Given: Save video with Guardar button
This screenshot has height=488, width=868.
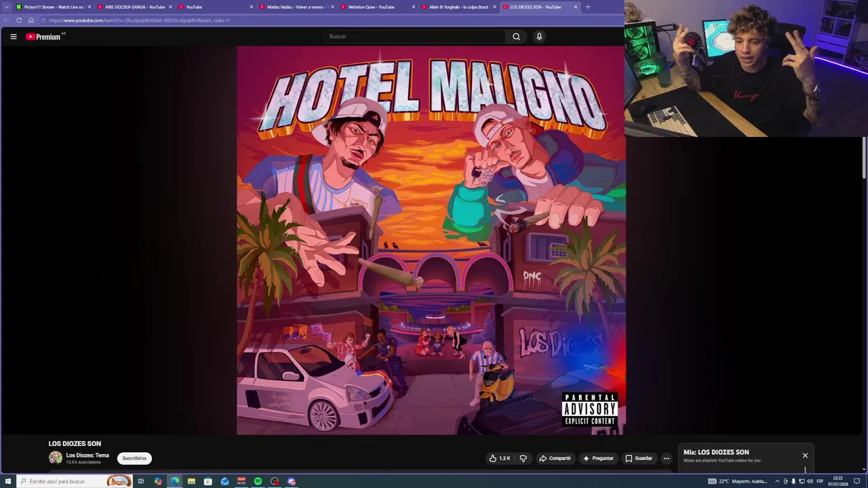Looking at the screenshot, I should [639, 458].
